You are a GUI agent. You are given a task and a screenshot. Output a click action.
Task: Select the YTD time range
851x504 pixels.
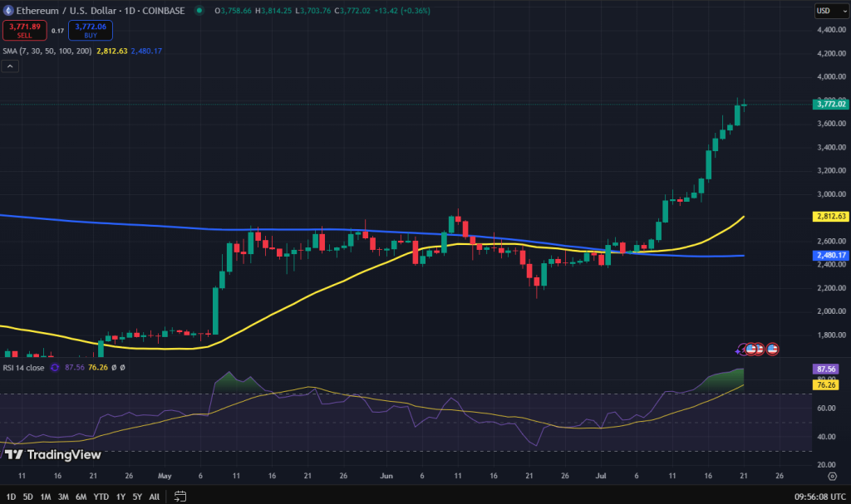(101, 497)
